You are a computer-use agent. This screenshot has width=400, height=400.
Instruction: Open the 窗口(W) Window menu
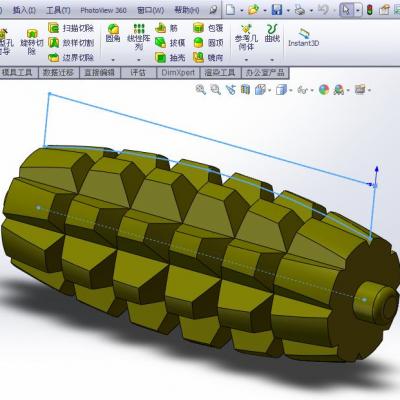pyautogui.click(x=151, y=10)
